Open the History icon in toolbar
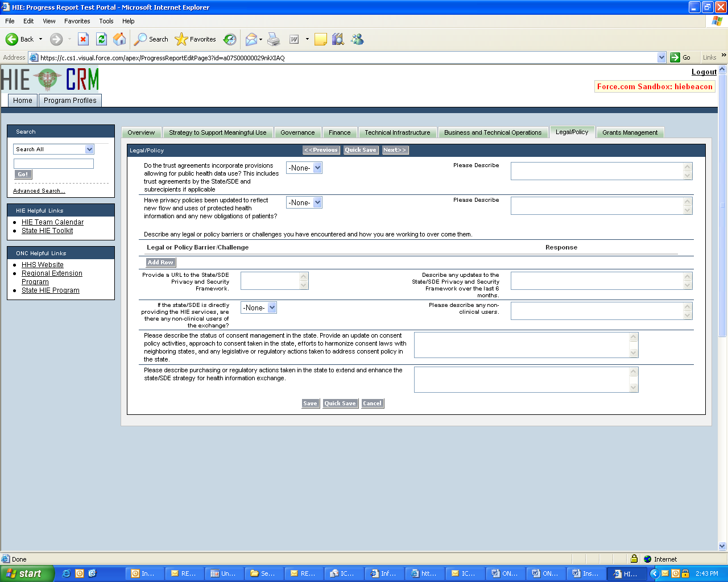The image size is (728, 582). pyautogui.click(x=230, y=39)
